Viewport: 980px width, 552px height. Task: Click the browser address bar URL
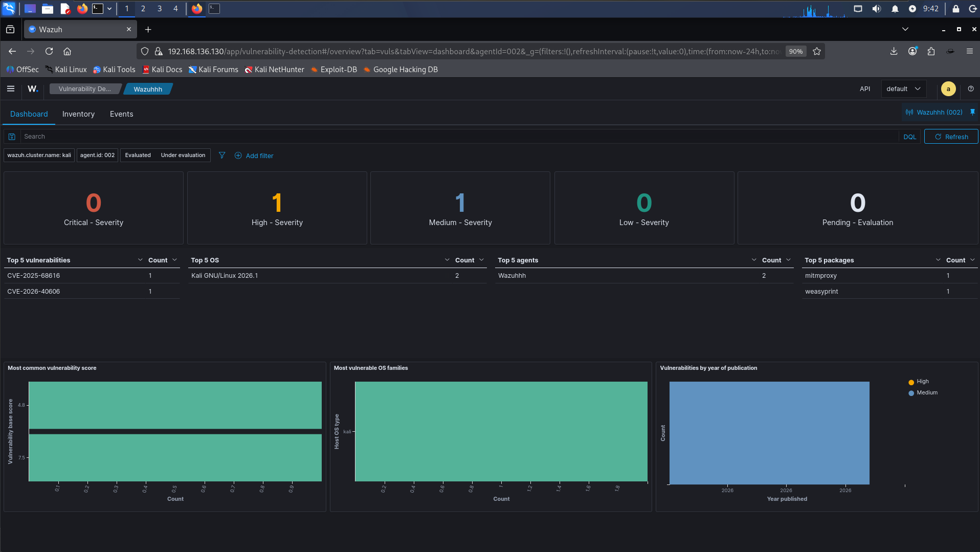[x=474, y=51]
